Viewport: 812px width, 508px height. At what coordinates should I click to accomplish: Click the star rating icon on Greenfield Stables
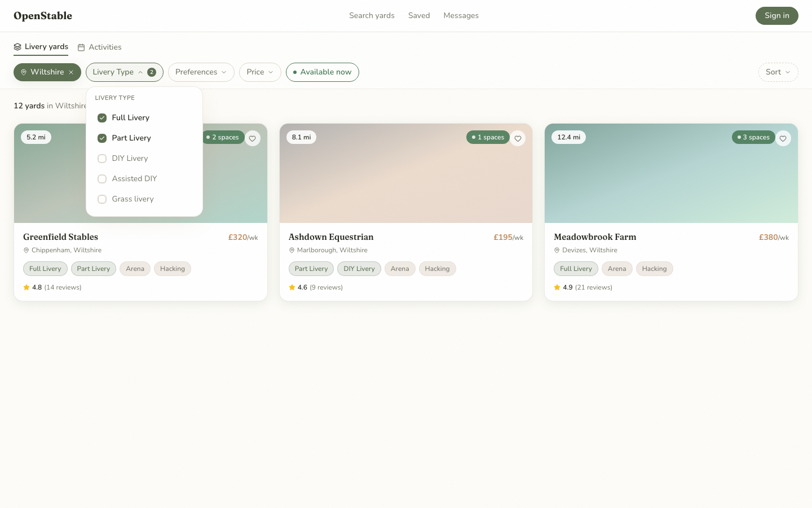27,287
